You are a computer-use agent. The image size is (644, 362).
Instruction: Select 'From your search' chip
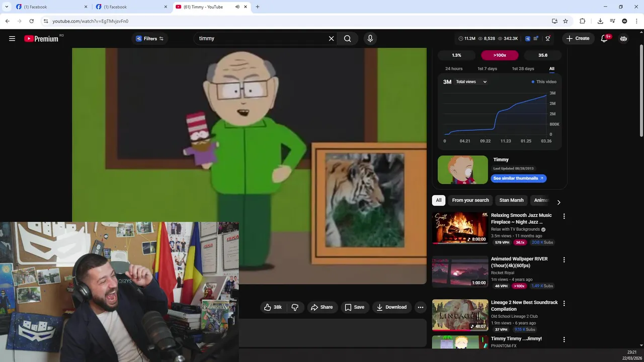[x=470, y=200]
